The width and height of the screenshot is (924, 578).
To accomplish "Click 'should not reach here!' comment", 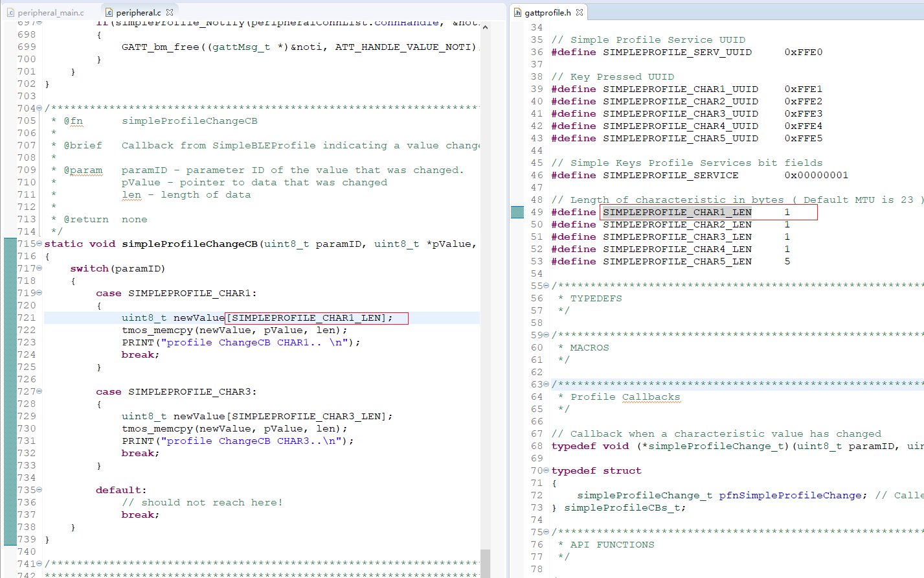I will pyautogui.click(x=202, y=502).
